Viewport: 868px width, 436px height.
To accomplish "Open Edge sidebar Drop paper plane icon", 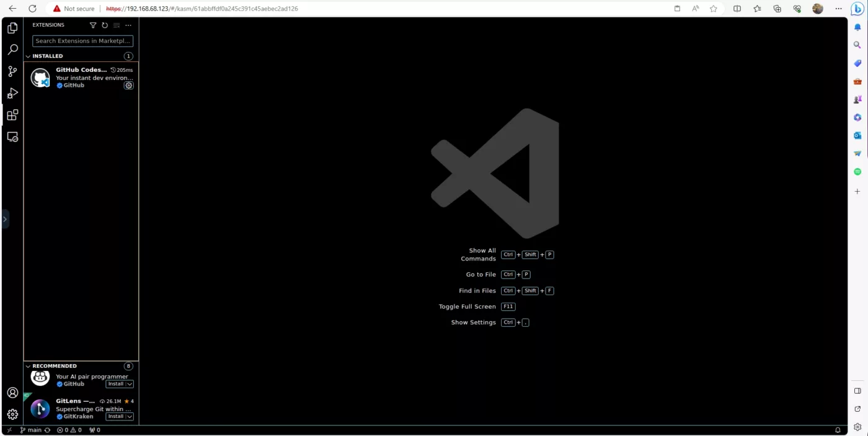I will click(x=857, y=153).
